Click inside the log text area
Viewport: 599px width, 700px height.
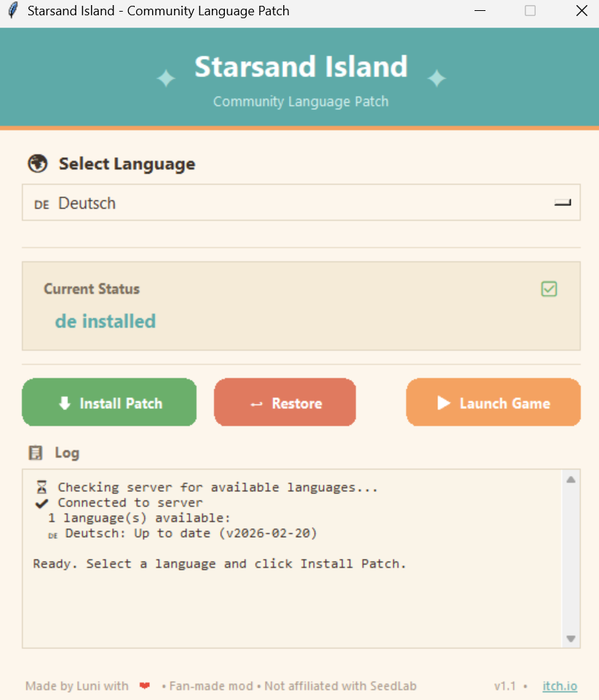[x=291, y=604]
